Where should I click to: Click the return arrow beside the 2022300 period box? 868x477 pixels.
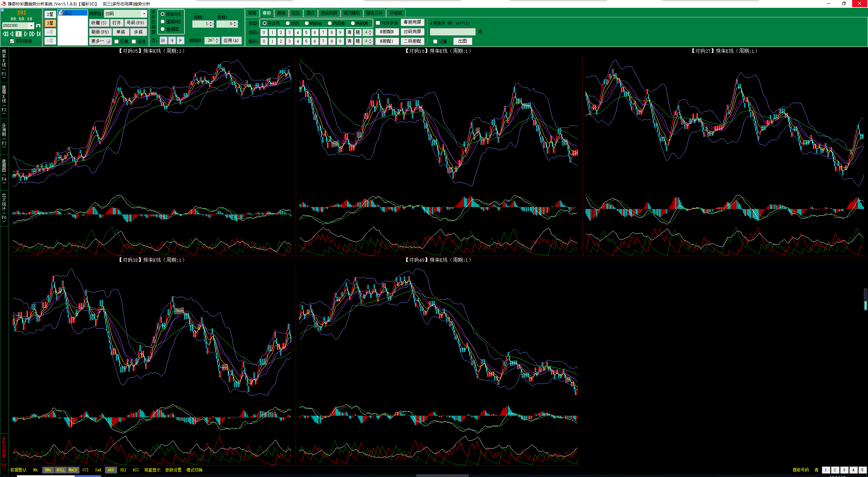click(x=38, y=26)
